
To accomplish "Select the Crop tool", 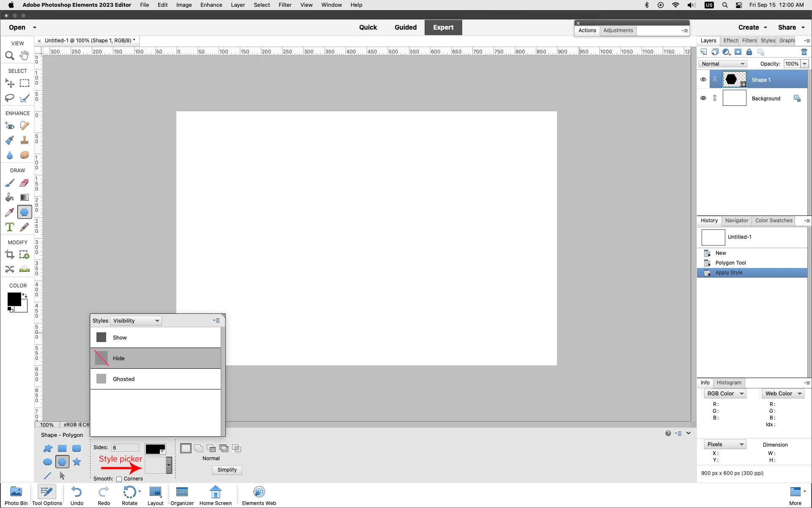I will coord(9,255).
